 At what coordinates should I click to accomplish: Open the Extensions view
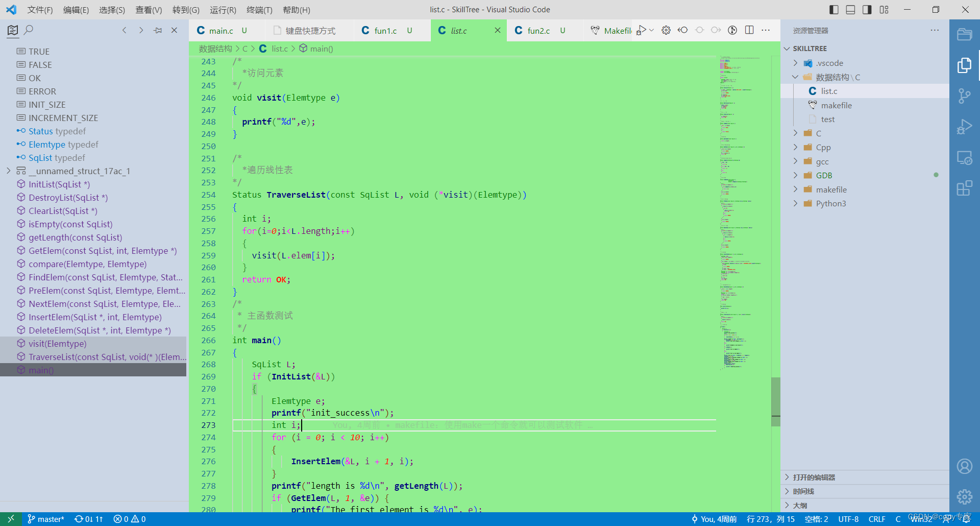[x=964, y=188]
